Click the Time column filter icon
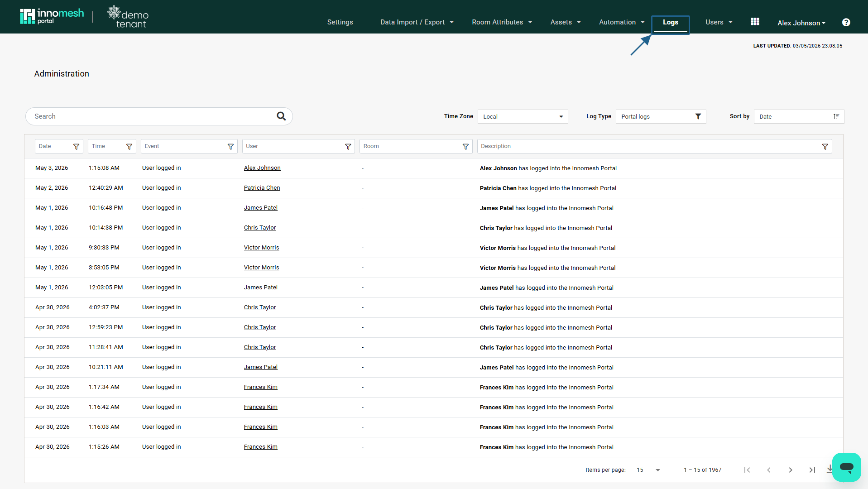Image resolution: width=868 pixels, height=489 pixels. tap(129, 147)
